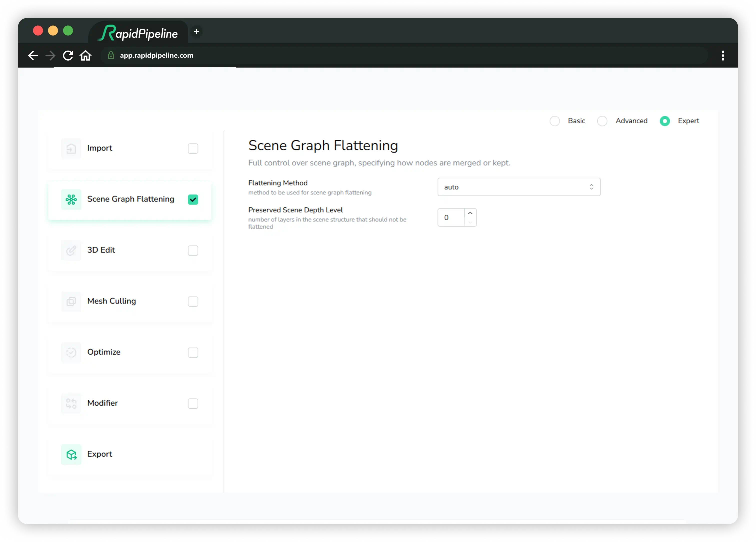Open the Modifier step
This screenshot has height=542, width=756.
[130, 403]
